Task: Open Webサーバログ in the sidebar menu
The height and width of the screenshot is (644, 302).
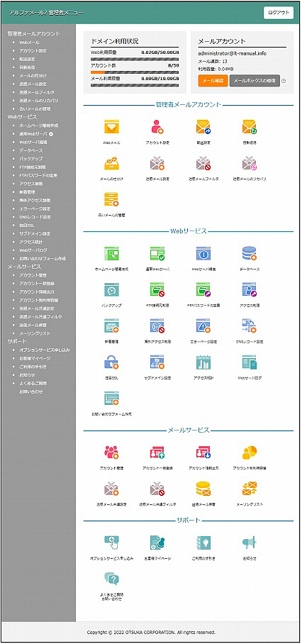Action: 33,250
